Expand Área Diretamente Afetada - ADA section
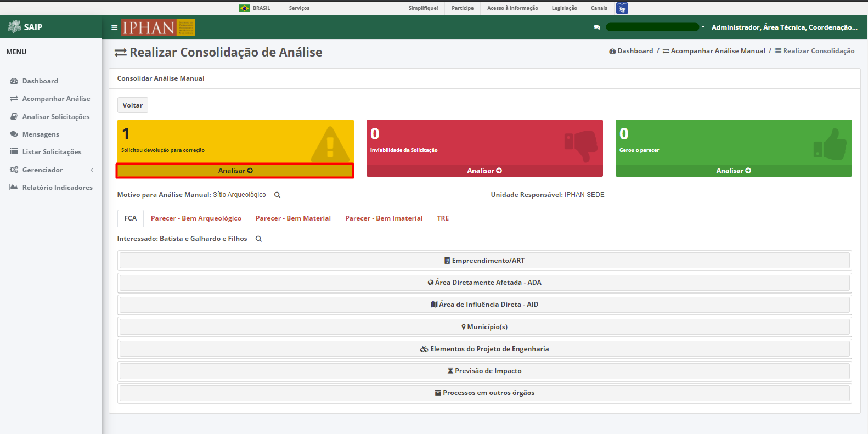The width and height of the screenshot is (868, 434). pos(484,283)
